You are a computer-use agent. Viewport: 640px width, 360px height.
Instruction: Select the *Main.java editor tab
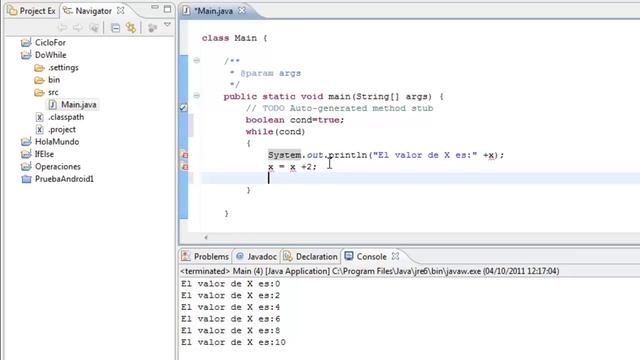pyautogui.click(x=213, y=11)
